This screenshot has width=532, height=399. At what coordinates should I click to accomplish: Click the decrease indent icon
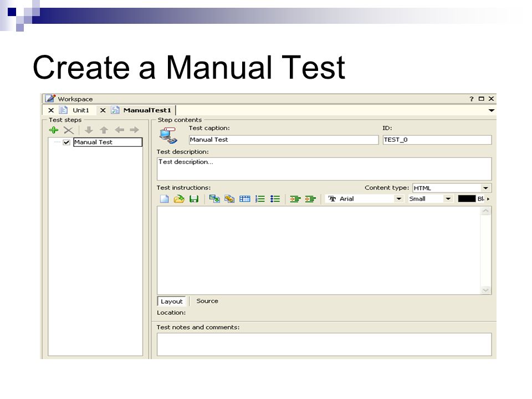(295, 199)
